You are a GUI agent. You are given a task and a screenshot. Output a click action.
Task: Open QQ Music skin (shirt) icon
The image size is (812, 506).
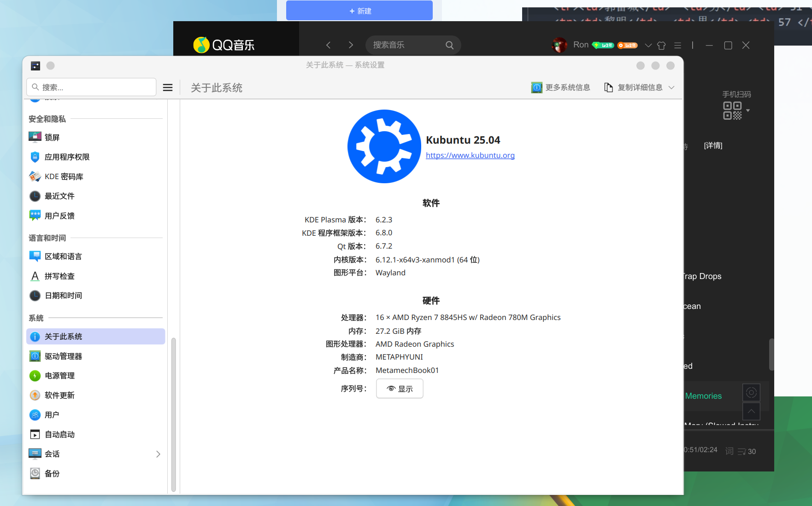click(661, 45)
